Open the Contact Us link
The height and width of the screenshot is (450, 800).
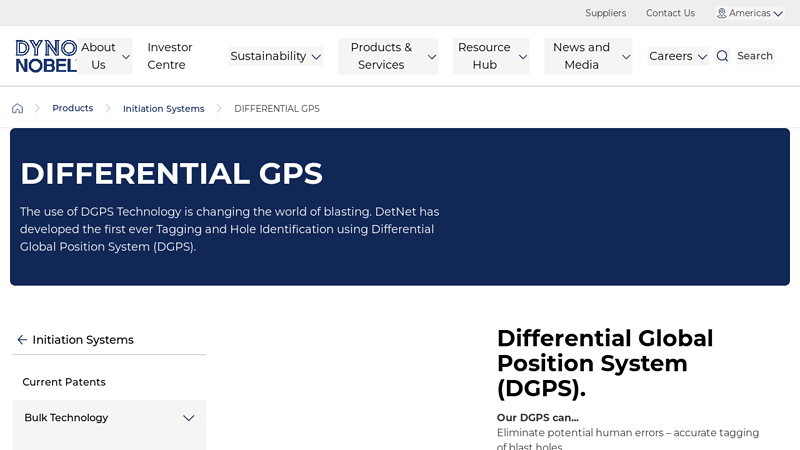(670, 13)
